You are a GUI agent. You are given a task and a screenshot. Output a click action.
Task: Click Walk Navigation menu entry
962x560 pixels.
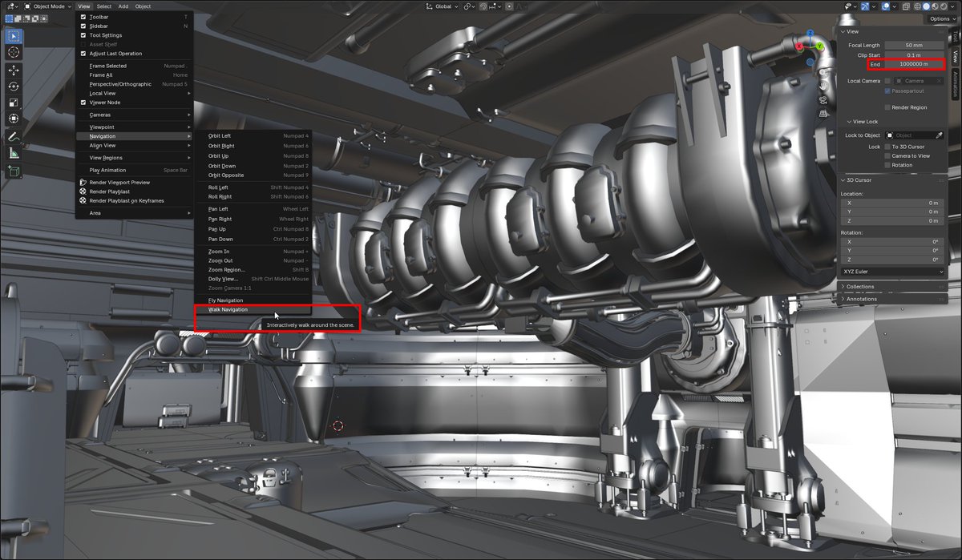[253, 309]
